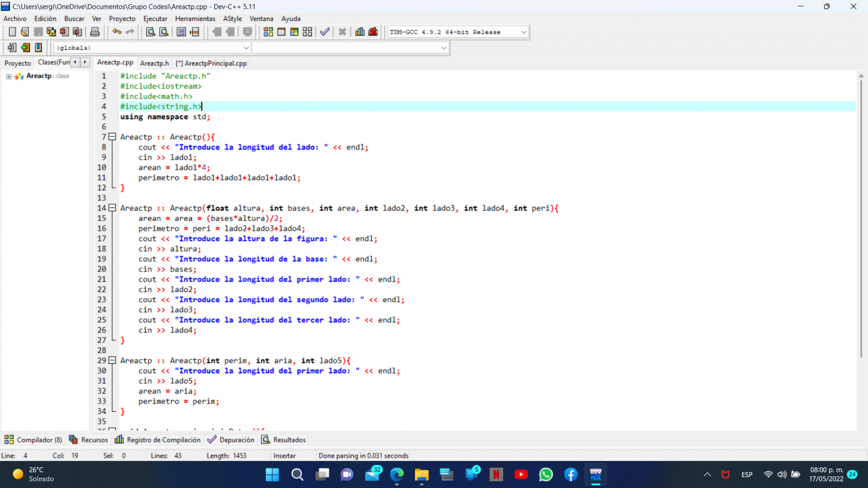
Task: Click the Print toolbar icon
Action: coord(95,32)
